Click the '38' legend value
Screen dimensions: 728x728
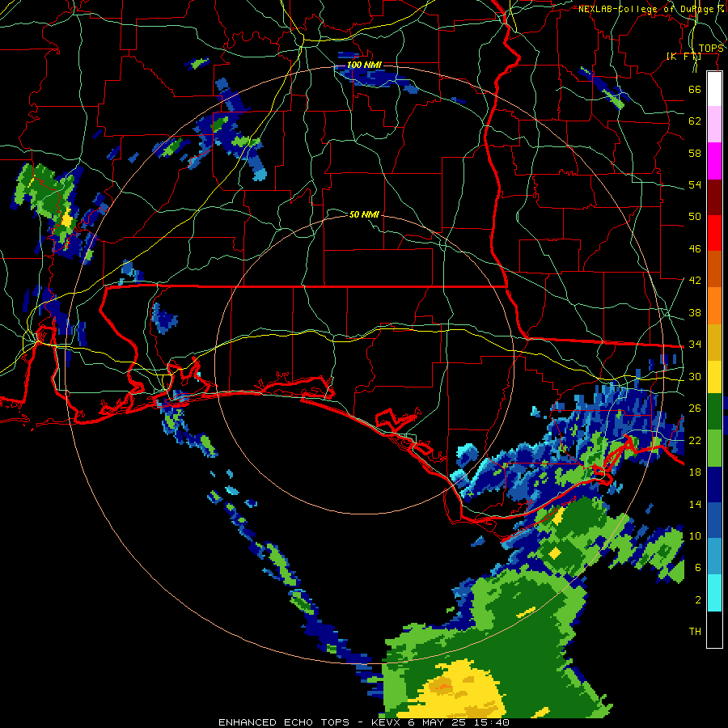click(695, 312)
